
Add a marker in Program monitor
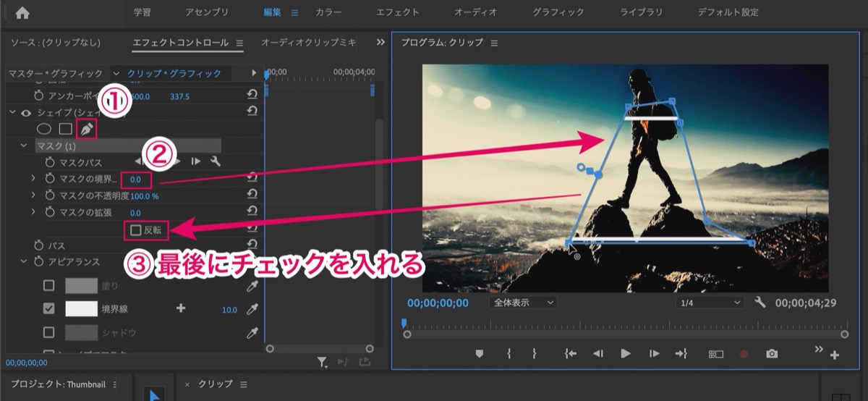click(479, 353)
